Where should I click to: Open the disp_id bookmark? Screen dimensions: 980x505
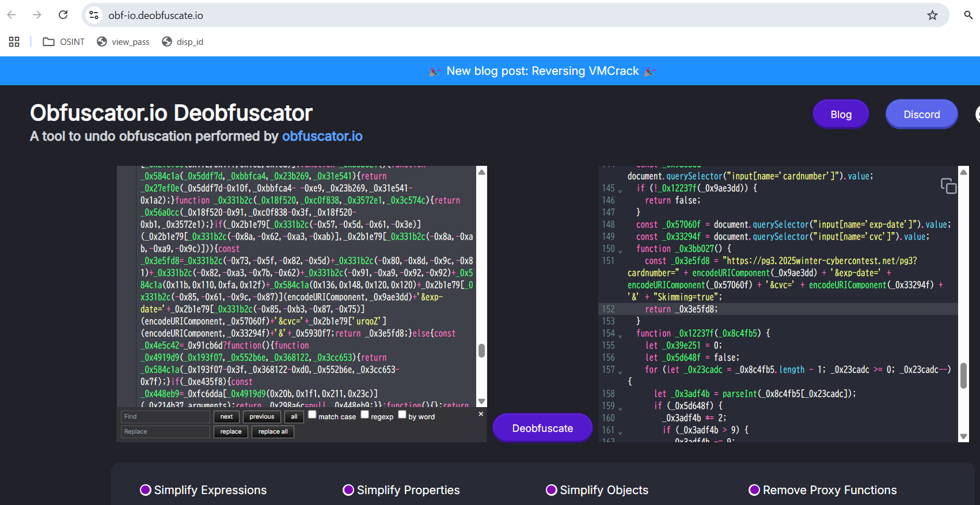pos(183,41)
